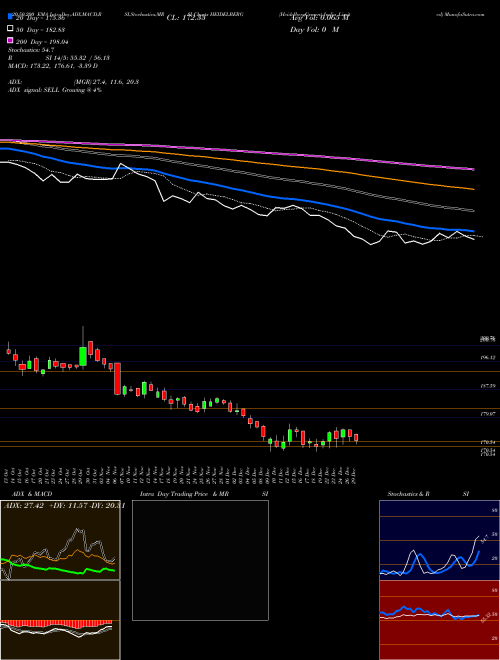Click the red RSI chart panel
Image resolution: width=500 pixels, height=660 pixels.
click(439, 620)
